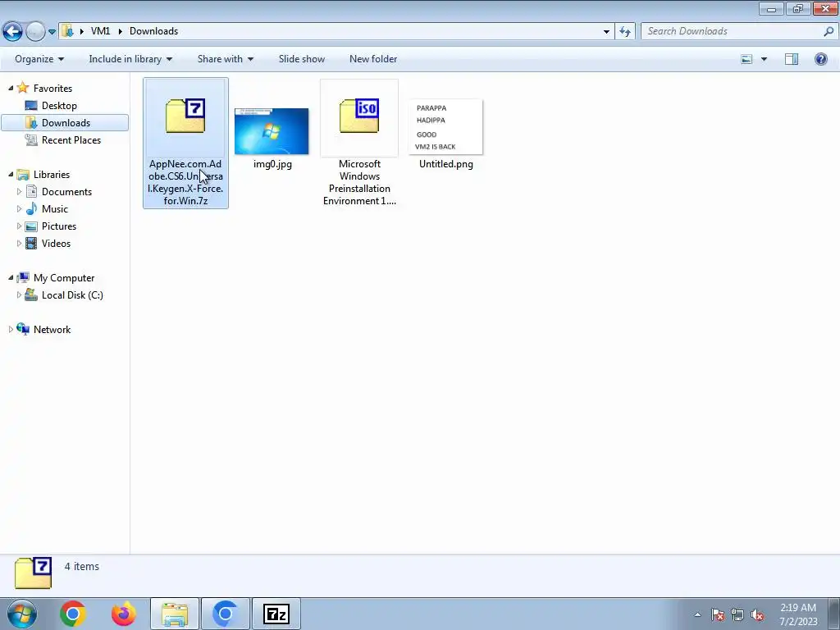
Task: Focus the Search Downloads field
Action: (739, 31)
